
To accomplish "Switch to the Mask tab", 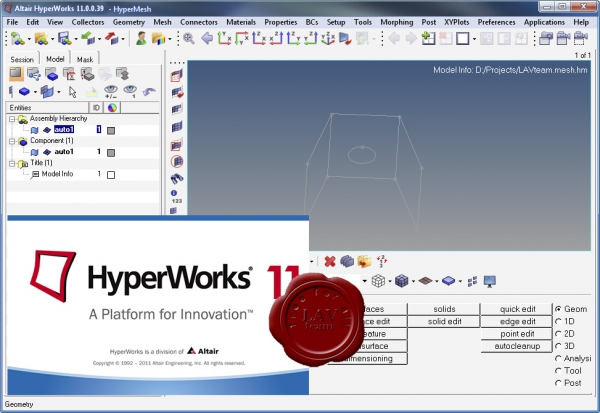I will click(x=85, y=59).
